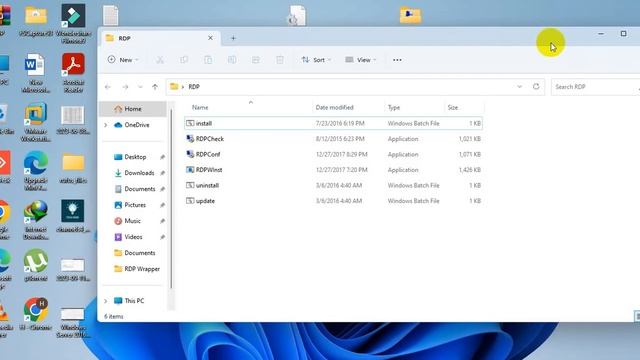The height and width of the screenshot is (360, 640).
Task: Go up one folder level
Action: [155, 87]
